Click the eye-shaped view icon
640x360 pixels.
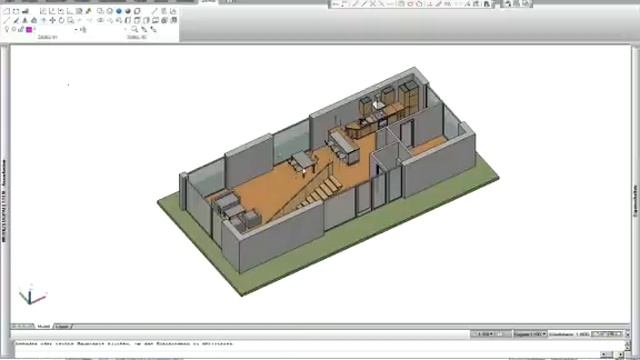[x=100, y=20]
